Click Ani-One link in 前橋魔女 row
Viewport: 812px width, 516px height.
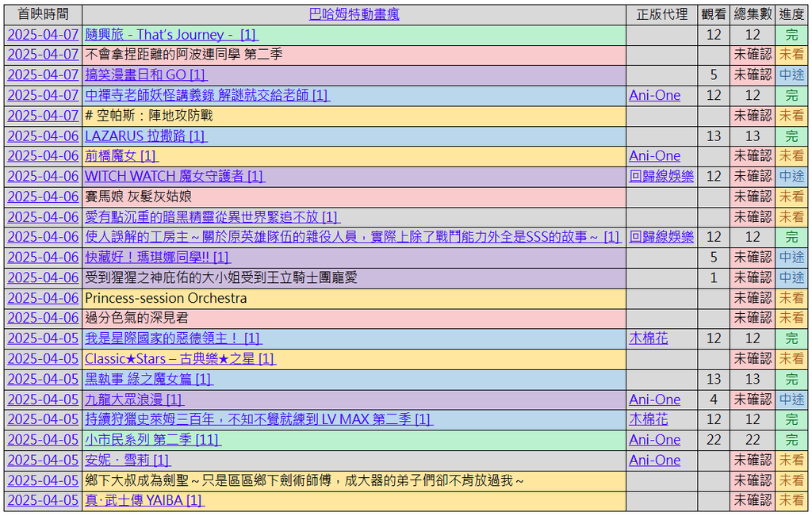point(654,156)
